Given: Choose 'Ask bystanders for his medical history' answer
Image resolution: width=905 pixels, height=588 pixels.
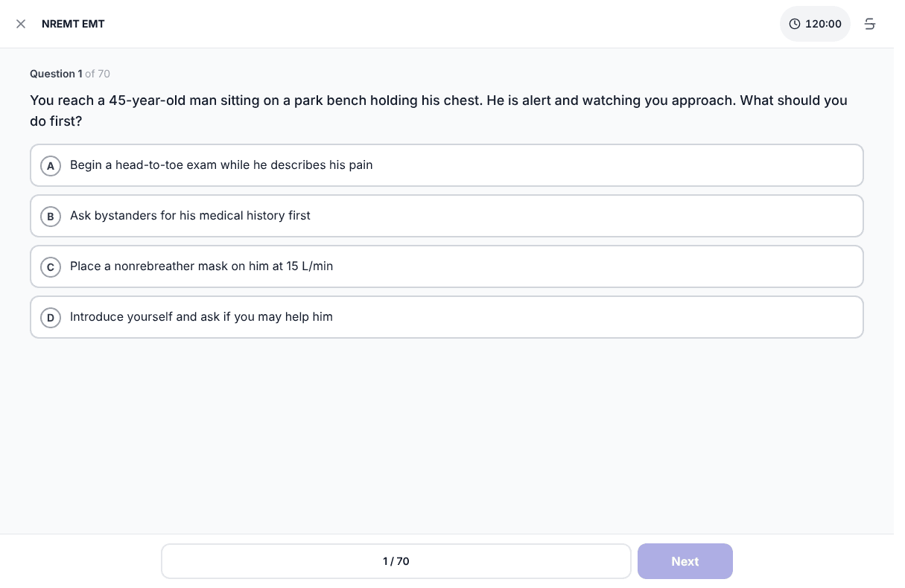Looking at the screenshot, I should pyautogui.click(x=190, y=216).
